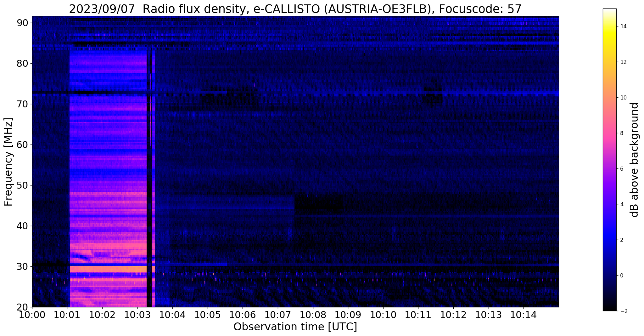This screenshot has width=644, height=336.
Task: Click the colorbar tick label 6
Action: (x=621, y=169)
